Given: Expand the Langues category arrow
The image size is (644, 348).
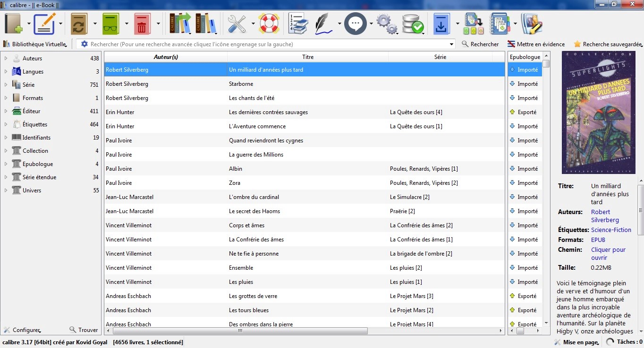Looking at the screenshot, I should pos(6,72).
